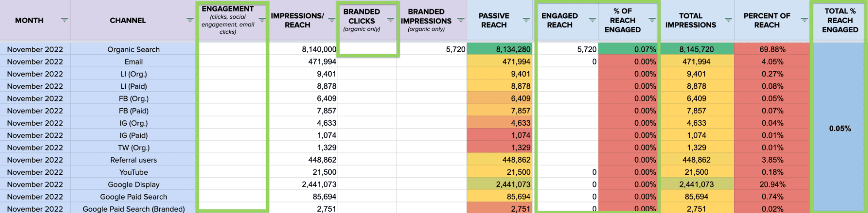Click the ENGAGEMENT column filter icon
The width and height of the screenshot is (868, 213).
pos(262,20)
